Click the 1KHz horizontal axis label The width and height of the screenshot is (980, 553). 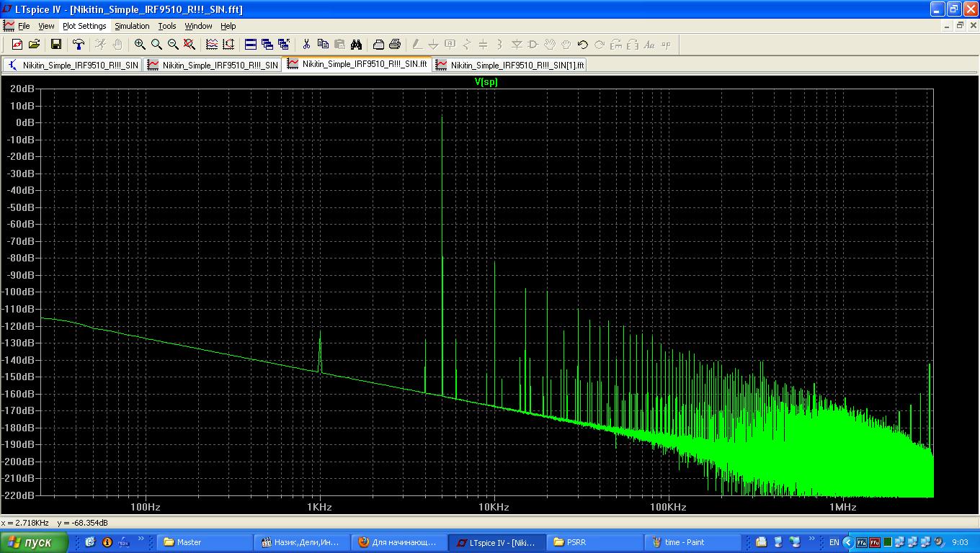tap(319, 507)
